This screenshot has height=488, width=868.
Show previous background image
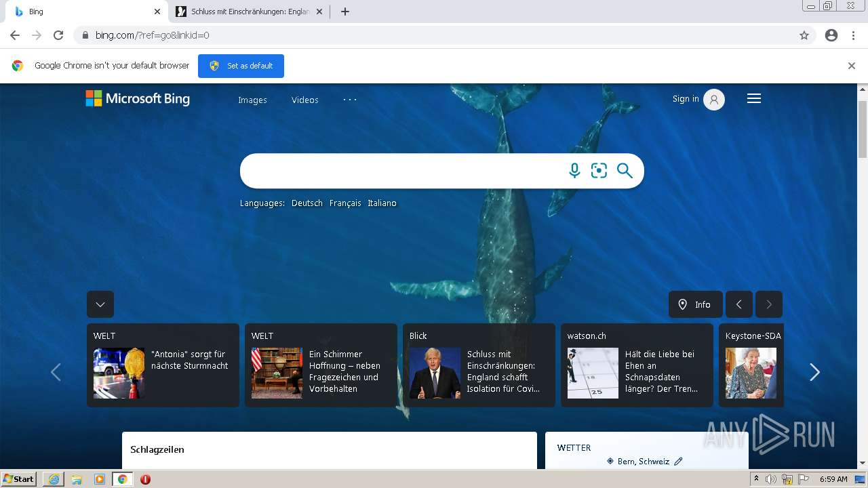739,304
